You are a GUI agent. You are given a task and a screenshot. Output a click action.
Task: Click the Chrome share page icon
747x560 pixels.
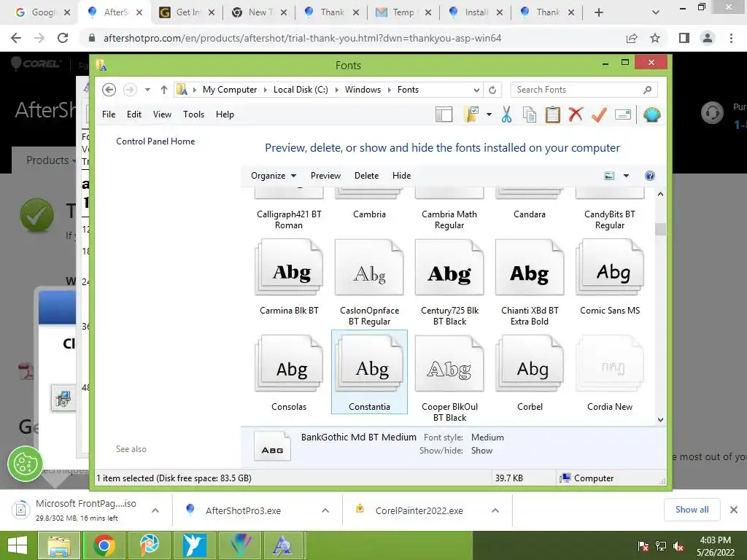[632, 38]
